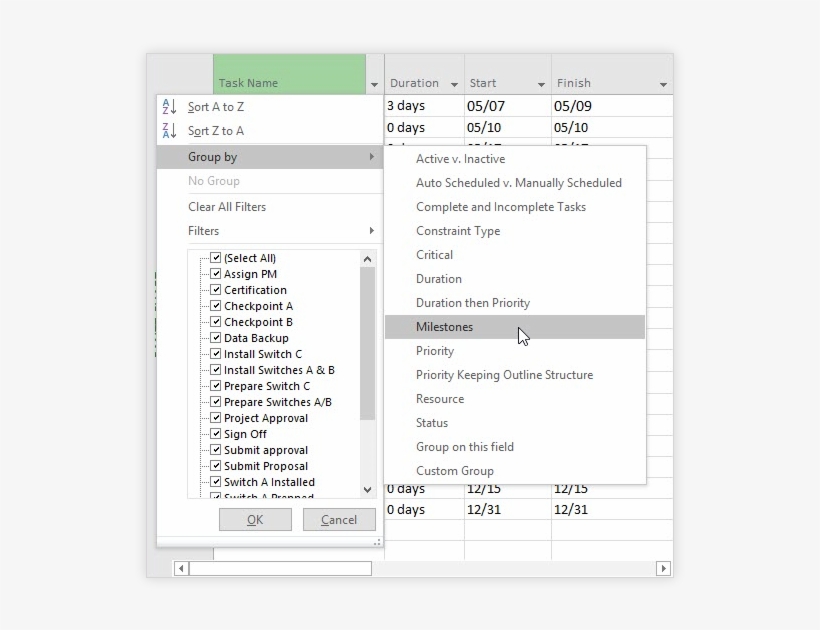The image size is (820, 630).
Task: Uncheck the Data Backup checkbox
Action: [x=215, y=337]
